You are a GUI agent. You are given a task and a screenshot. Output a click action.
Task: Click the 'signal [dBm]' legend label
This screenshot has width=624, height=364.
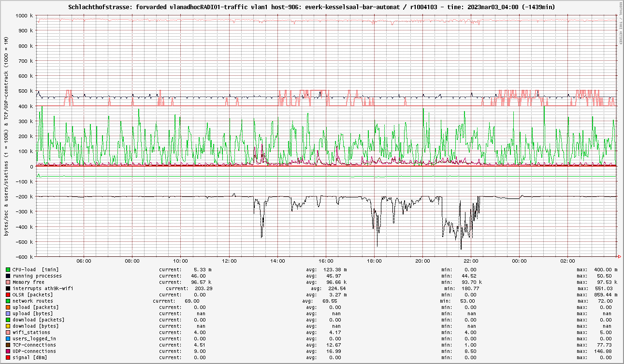pos(30,357)
